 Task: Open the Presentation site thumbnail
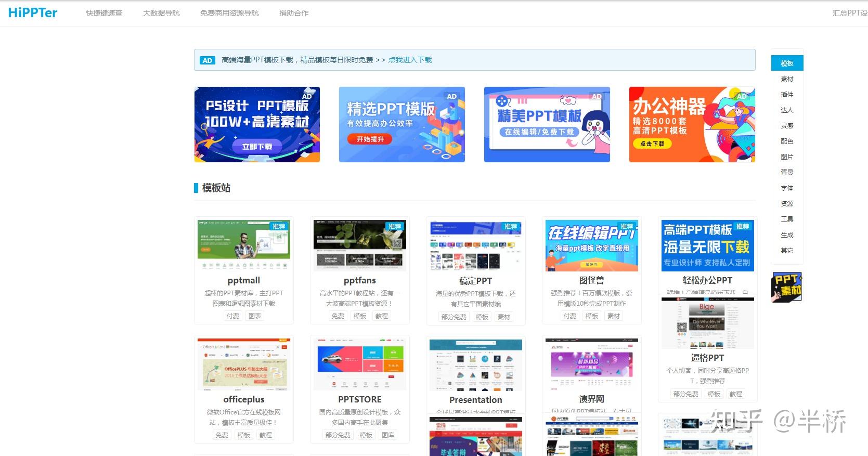[476, 365]
